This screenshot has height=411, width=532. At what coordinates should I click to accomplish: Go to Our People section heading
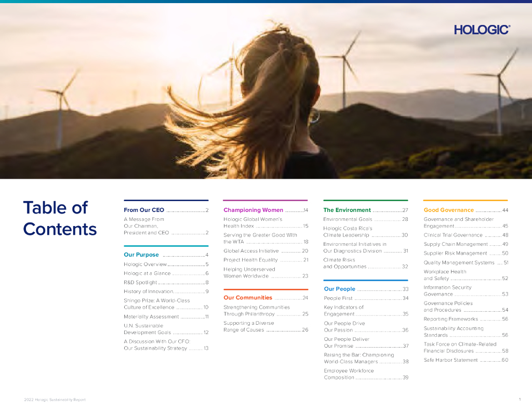pos(366,289)
